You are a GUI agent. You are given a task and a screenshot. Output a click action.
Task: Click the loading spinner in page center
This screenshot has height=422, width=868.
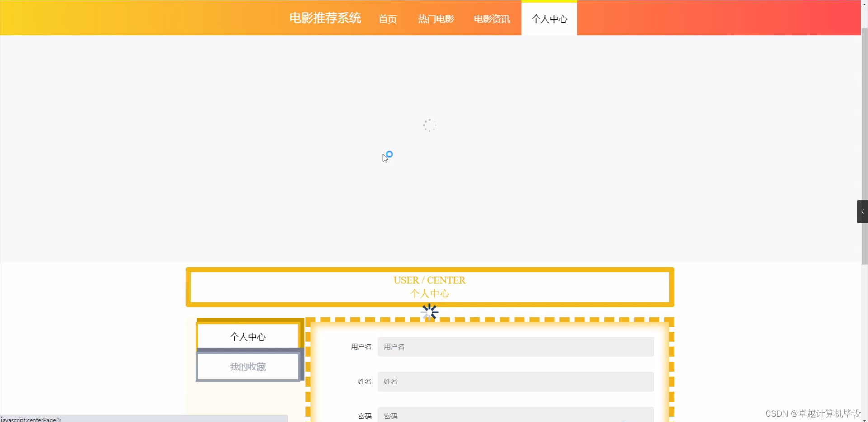(429, 125)
